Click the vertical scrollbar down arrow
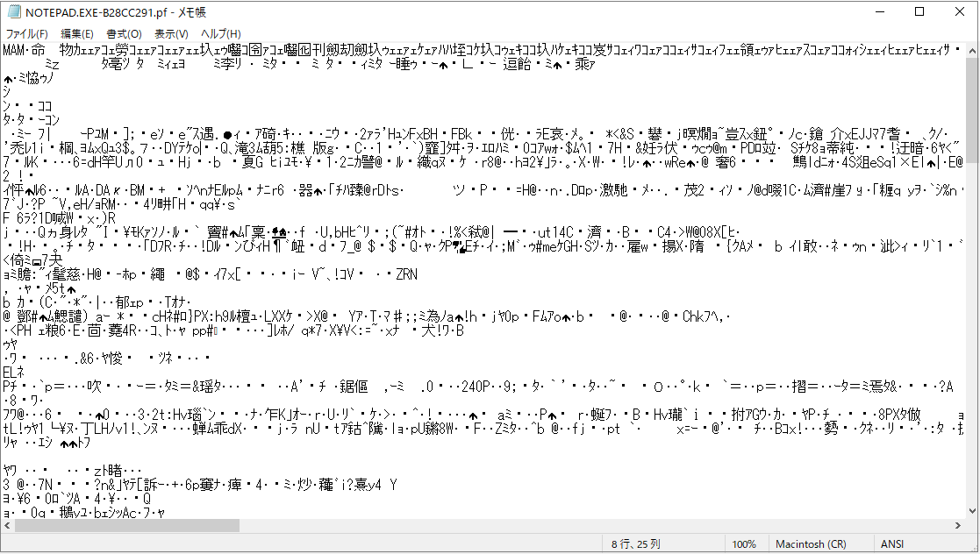 972,512
